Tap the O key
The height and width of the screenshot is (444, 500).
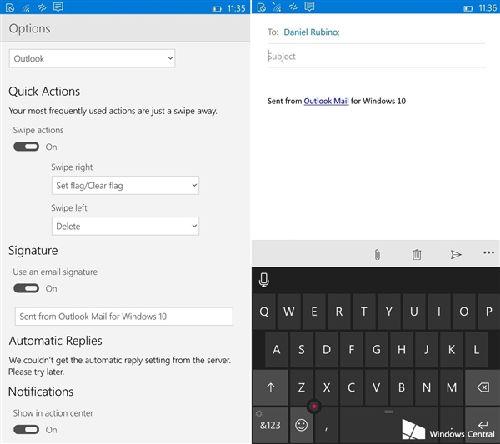click(464, 312)
